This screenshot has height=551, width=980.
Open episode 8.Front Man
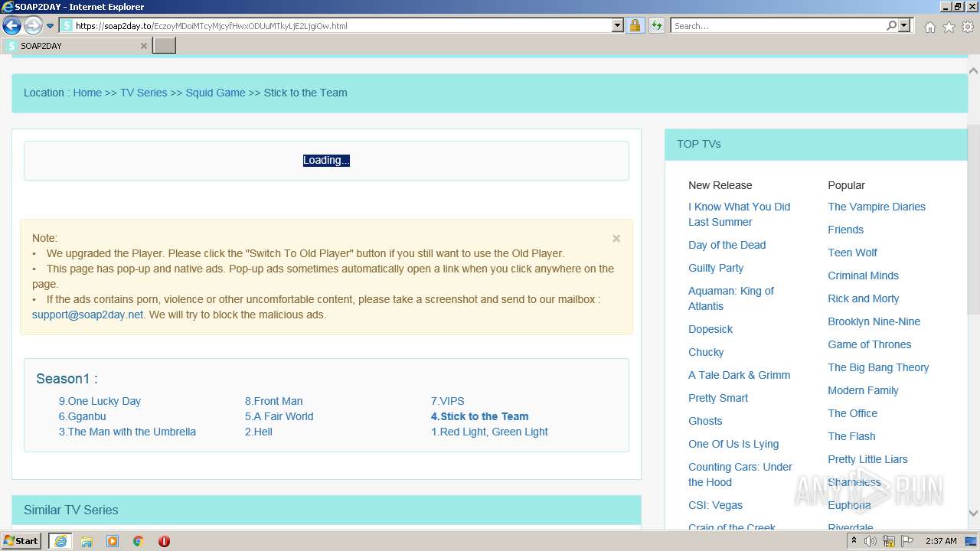click(273, 401)
